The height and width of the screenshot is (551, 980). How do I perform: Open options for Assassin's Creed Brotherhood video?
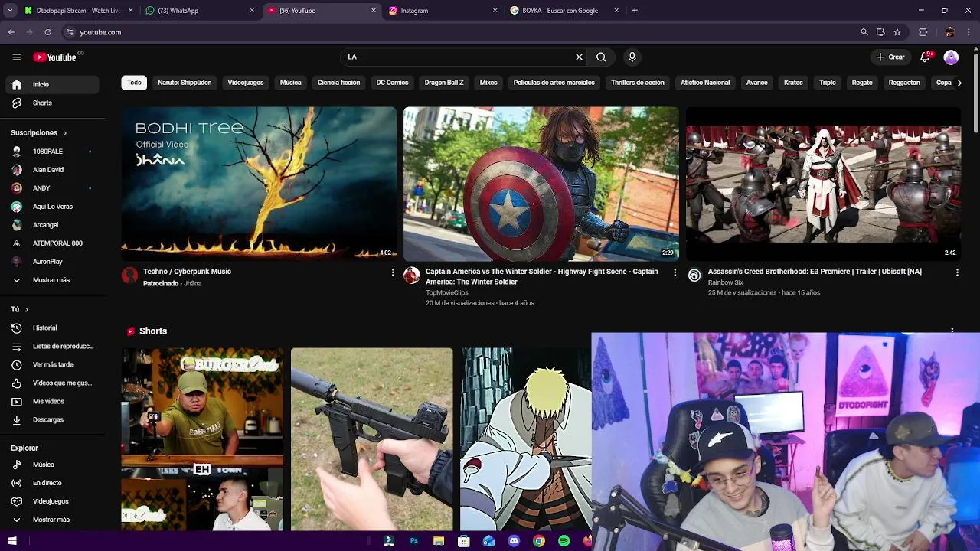[x=957, y=272]
